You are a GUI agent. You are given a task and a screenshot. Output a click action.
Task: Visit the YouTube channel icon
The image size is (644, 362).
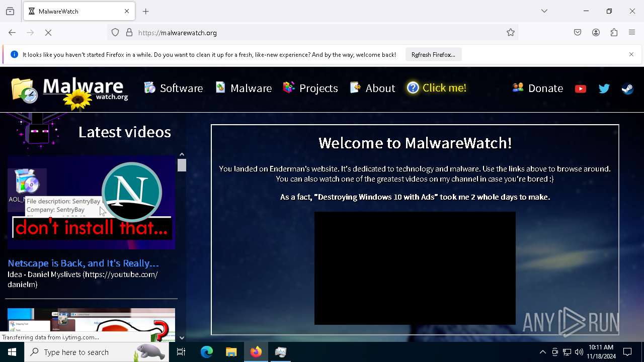click(581, 88)
